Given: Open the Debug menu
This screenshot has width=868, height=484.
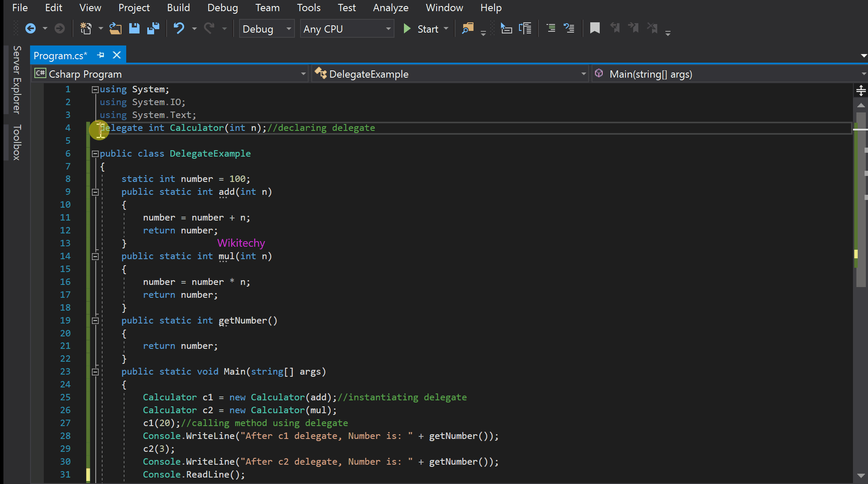Looking at the screenshot, I should click(x=222, y=8).
